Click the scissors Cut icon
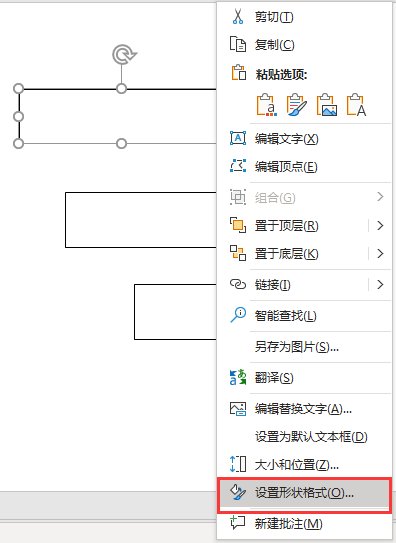Viewport: 396px width, 543px height. 238,16
